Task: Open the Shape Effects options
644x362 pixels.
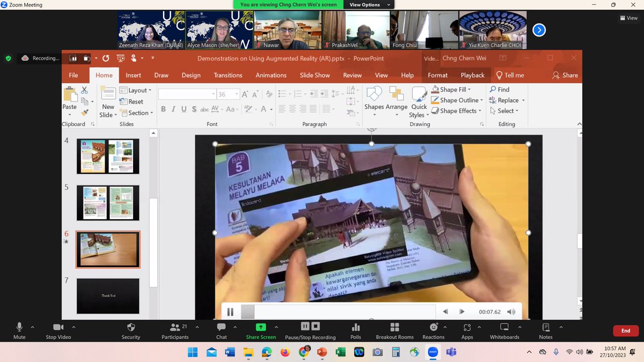Action: (x=456, y=110)
